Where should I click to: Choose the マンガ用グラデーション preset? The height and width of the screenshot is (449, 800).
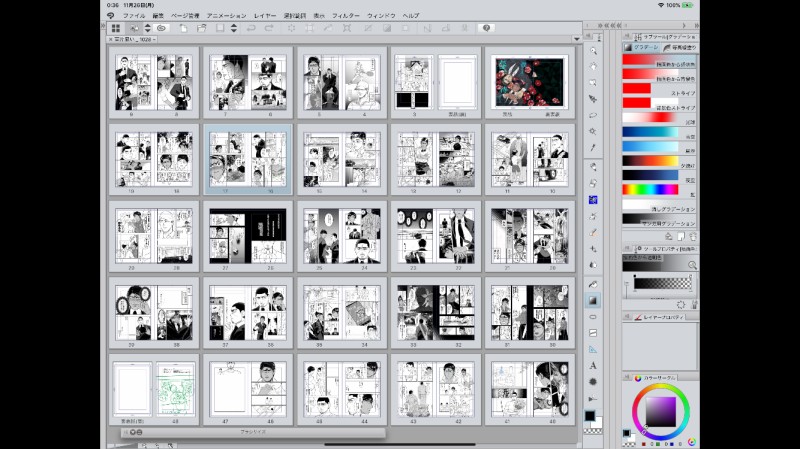(x=659, y=219)
